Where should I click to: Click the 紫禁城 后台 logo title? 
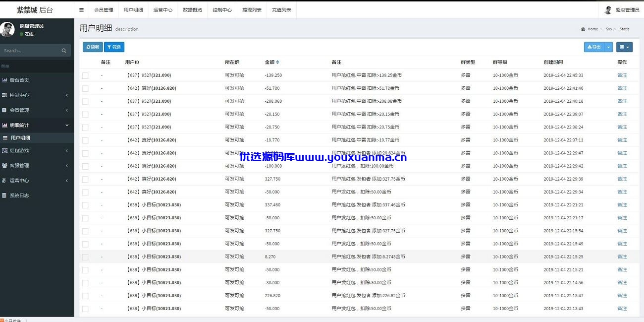[x=35, y=10]
